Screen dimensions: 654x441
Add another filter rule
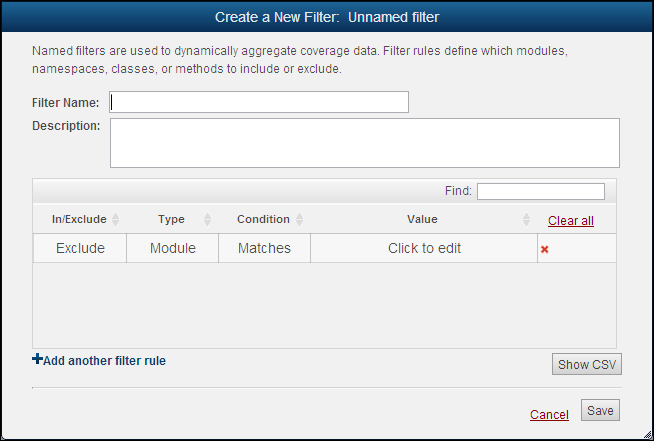[x=105, y=360]
